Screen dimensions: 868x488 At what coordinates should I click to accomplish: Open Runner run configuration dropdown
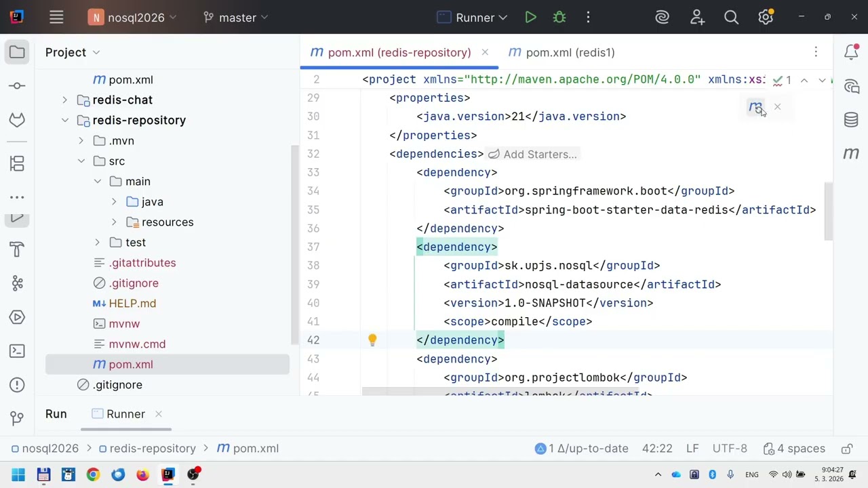(473, 18)
